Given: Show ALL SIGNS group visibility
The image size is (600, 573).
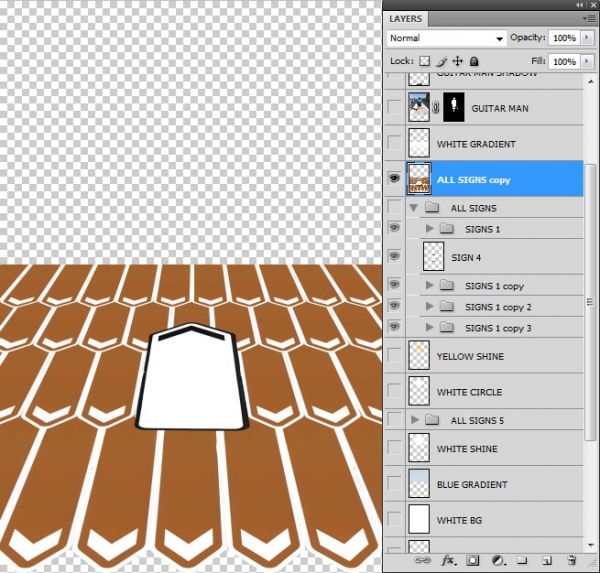Looking at the screenshot, I should click(394, 207).
